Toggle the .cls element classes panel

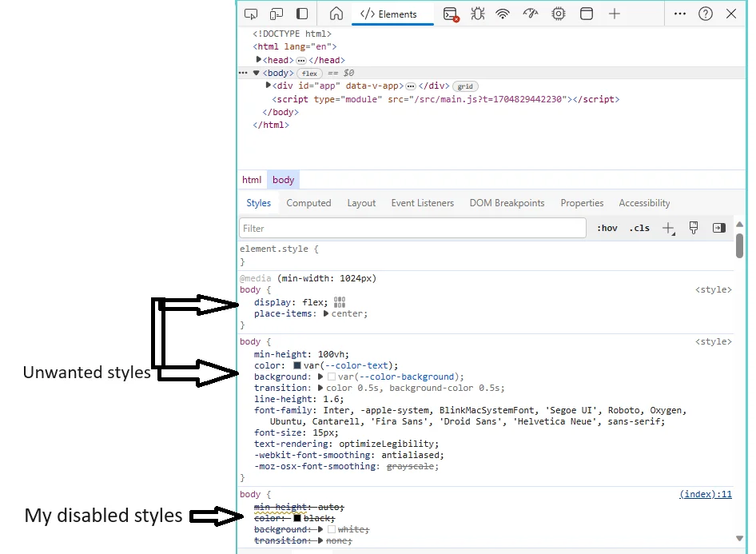coord(639,228)
